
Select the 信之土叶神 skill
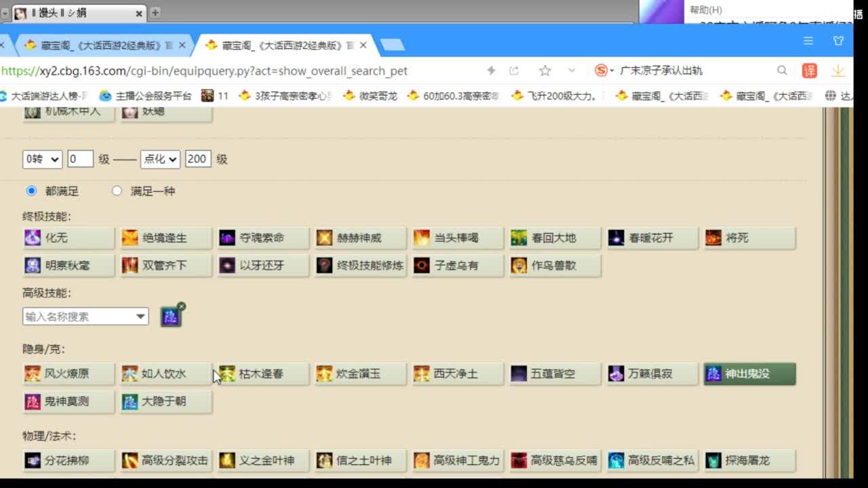360,460
